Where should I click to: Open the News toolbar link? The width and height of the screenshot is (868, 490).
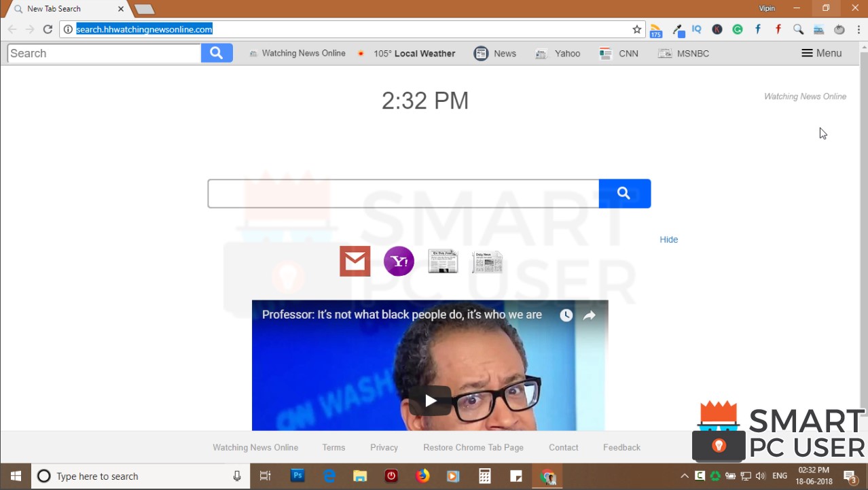(x=495, y=53)
